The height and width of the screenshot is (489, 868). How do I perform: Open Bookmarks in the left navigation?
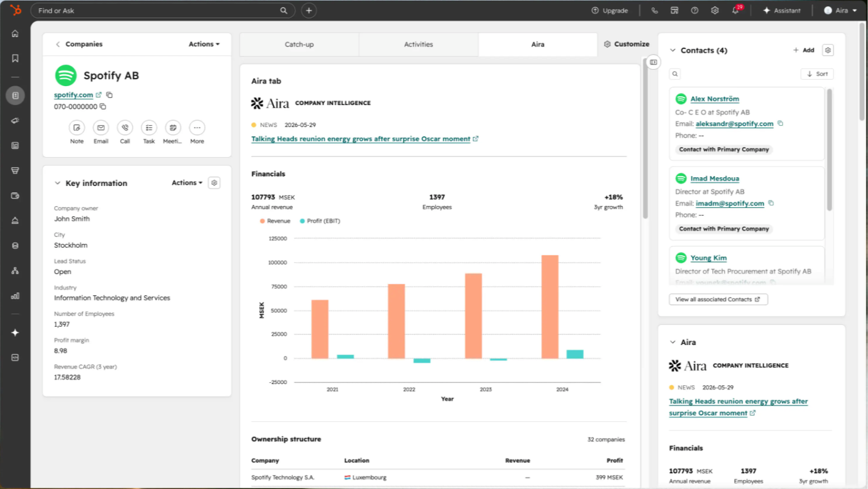[x=15, y=58]
